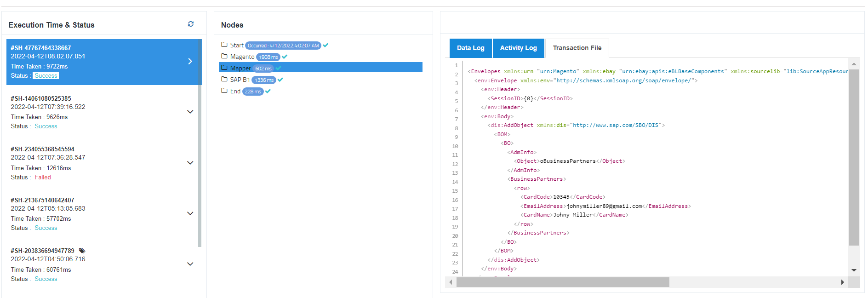The image size is (868, 298).
Task: Click the folder icon beside SAP B1 node
Action: click(224, 79)
